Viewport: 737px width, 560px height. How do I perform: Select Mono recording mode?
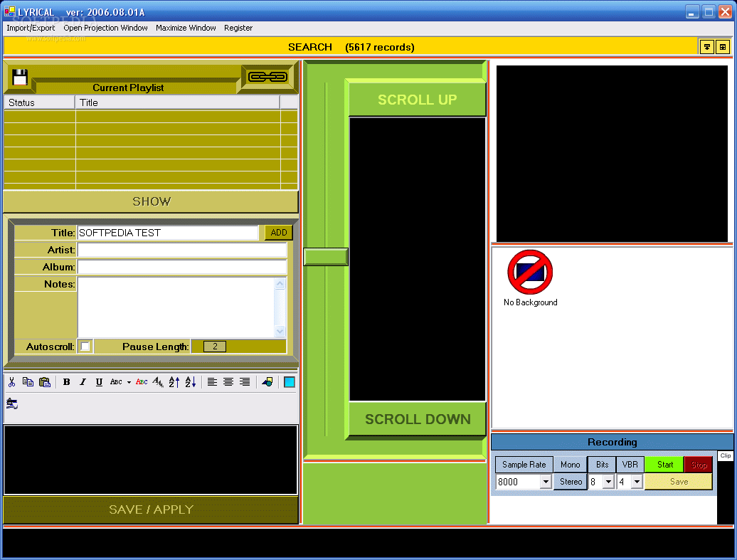point(570,465)
